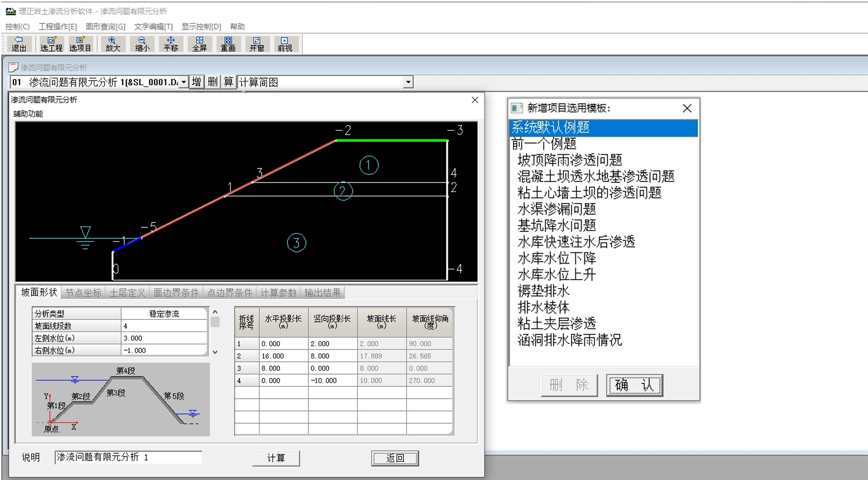Select the 放大 zoom in tool
Image resolution: width=868 pixels, height=480 pixels.
(x=113, y=44)
